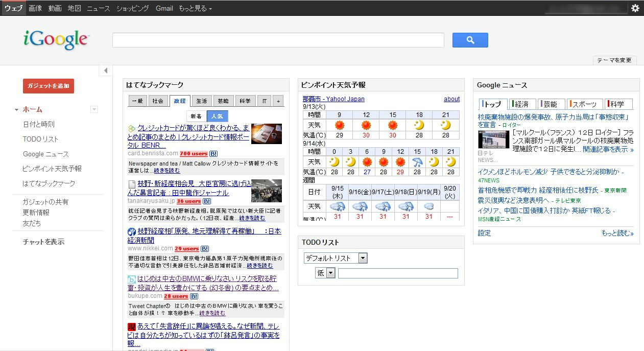Collapse the left sidebar with the arrow
The image size is (644, 351).
[x=106, y=71]
